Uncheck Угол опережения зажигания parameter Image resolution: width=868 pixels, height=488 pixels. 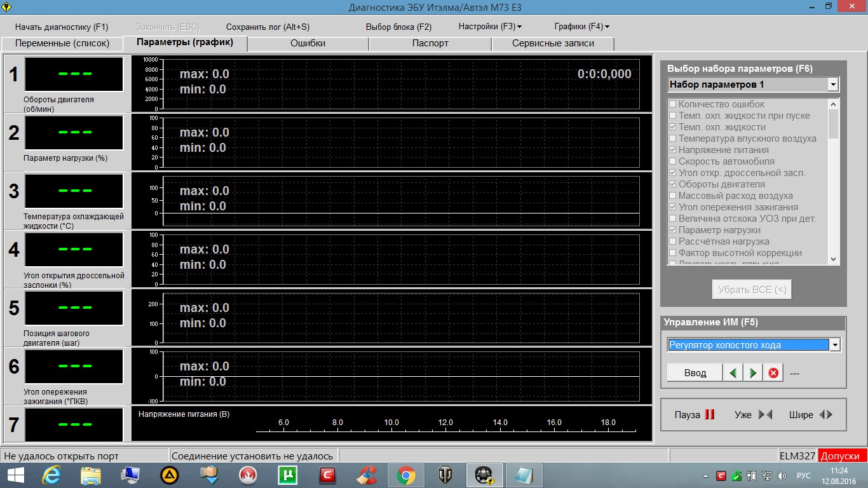click(673, 207)
